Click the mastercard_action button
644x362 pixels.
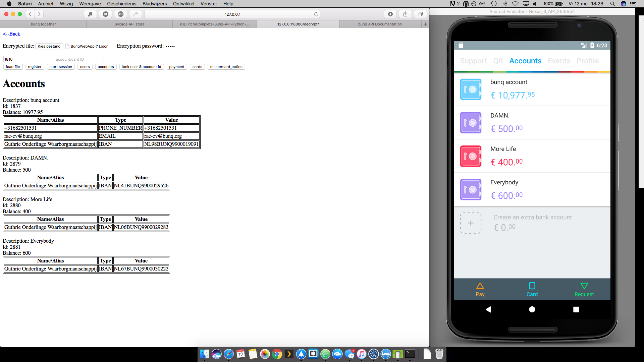pos(226,67)
